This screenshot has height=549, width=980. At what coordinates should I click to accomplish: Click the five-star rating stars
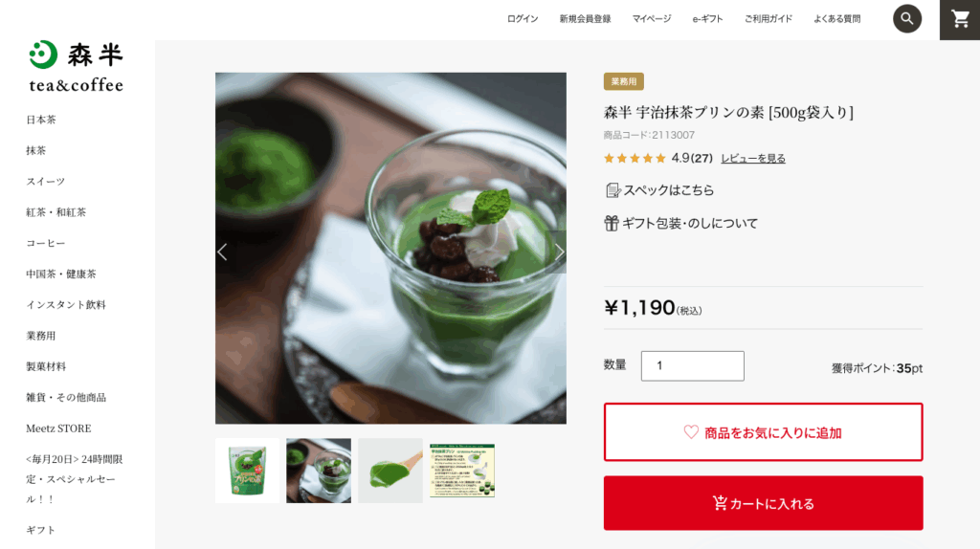pos(635,158)
